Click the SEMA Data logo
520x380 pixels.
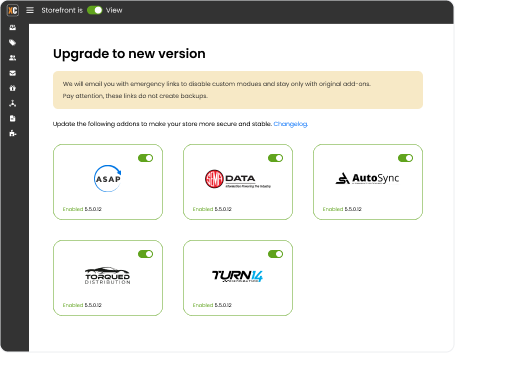[238, 179]
